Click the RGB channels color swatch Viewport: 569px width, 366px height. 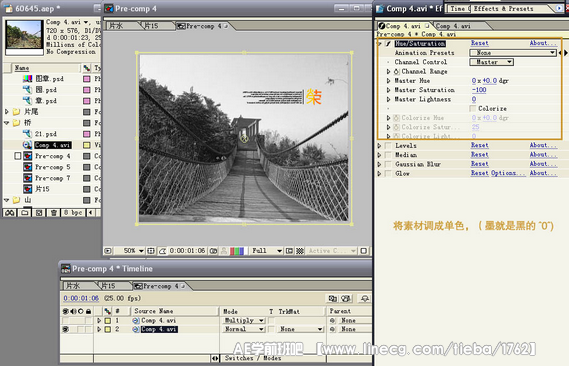[237, 251]
